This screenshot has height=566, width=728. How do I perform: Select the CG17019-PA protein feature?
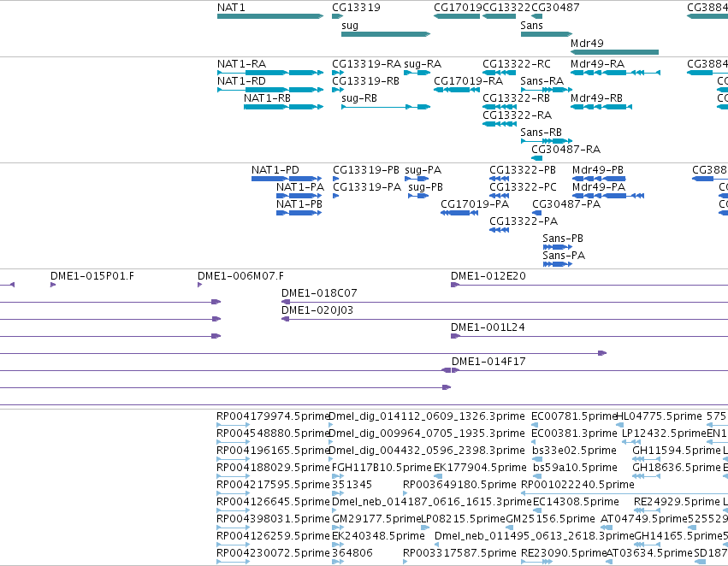(459, 213)
